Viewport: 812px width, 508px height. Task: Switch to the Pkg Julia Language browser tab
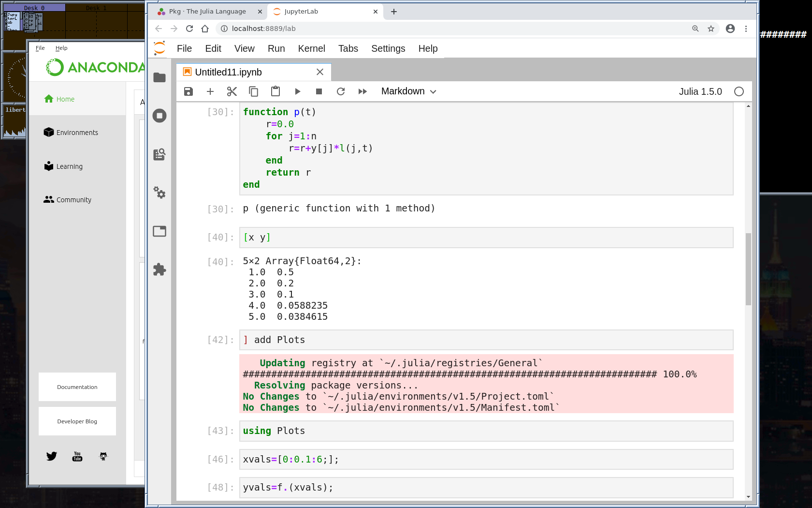click(x=208, y=12)
